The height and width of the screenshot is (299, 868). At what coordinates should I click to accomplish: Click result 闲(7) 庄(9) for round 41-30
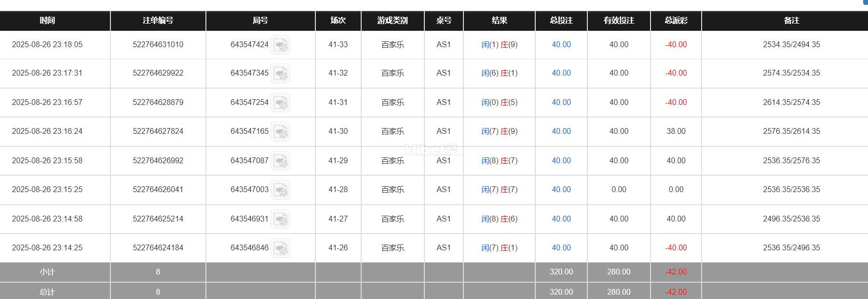tap(499, 131)
